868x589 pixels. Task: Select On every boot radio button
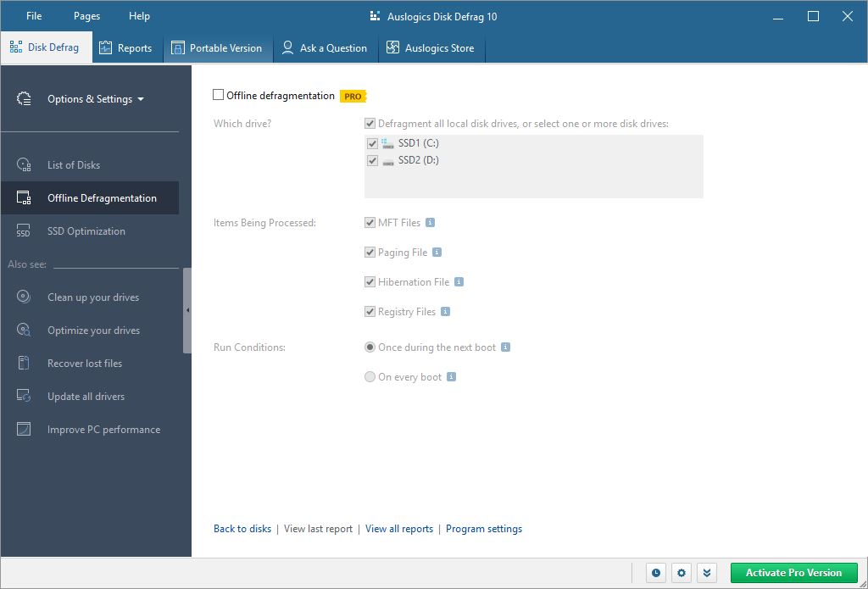click(370, 377)
